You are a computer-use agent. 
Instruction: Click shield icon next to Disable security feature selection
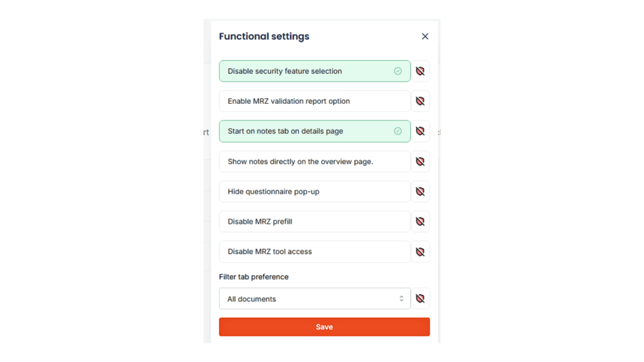[x=420, y=71]
